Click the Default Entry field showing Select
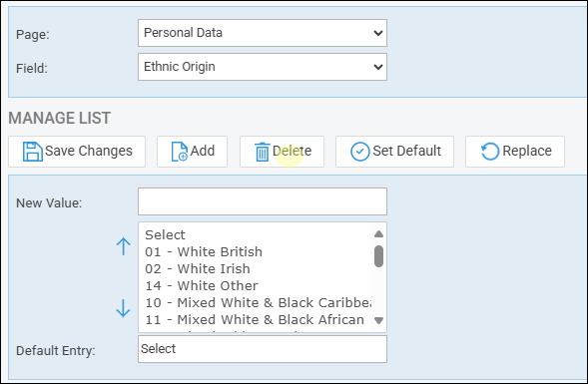588x384 pixels. point(263,349)
